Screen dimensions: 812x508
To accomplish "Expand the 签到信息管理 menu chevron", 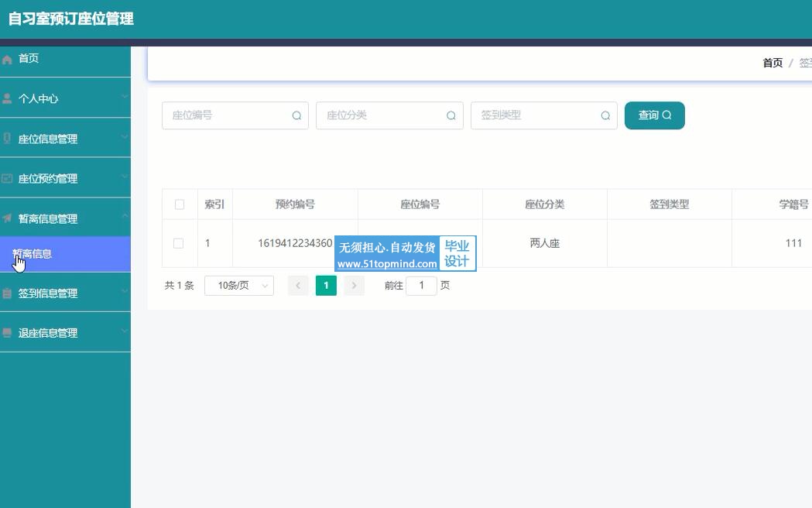I will pos(125,291).
